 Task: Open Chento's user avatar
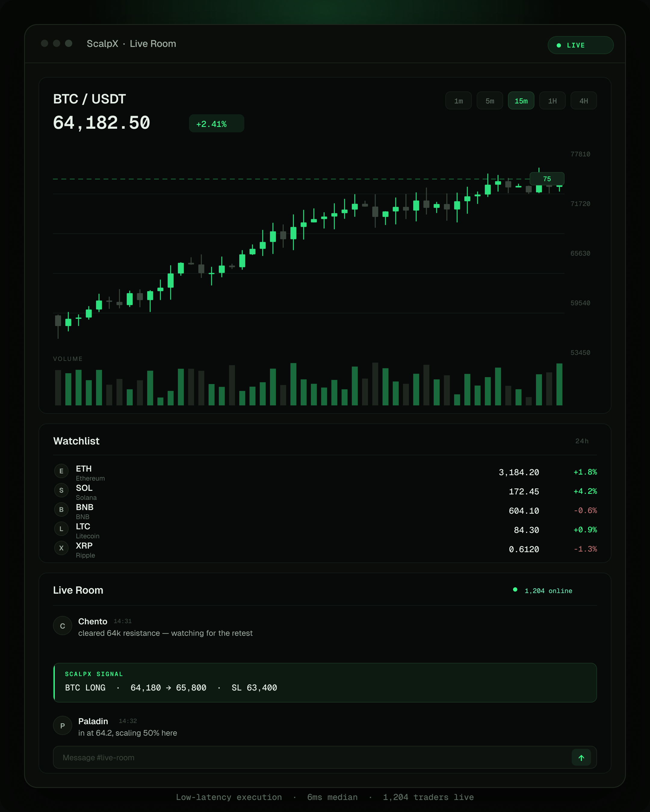click(63, 626)
